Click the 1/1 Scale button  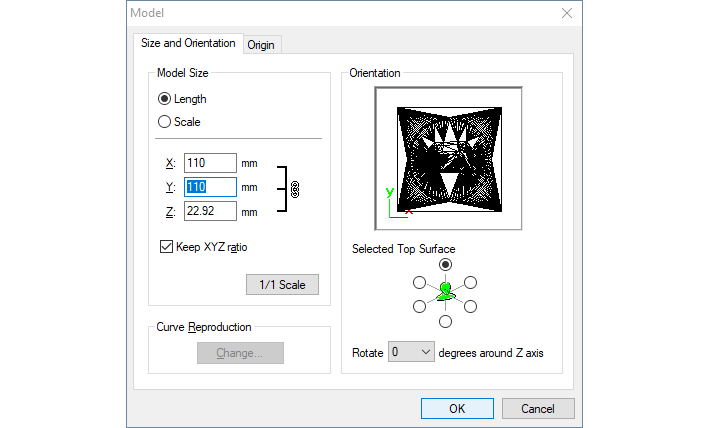click(x=282, y=285)
